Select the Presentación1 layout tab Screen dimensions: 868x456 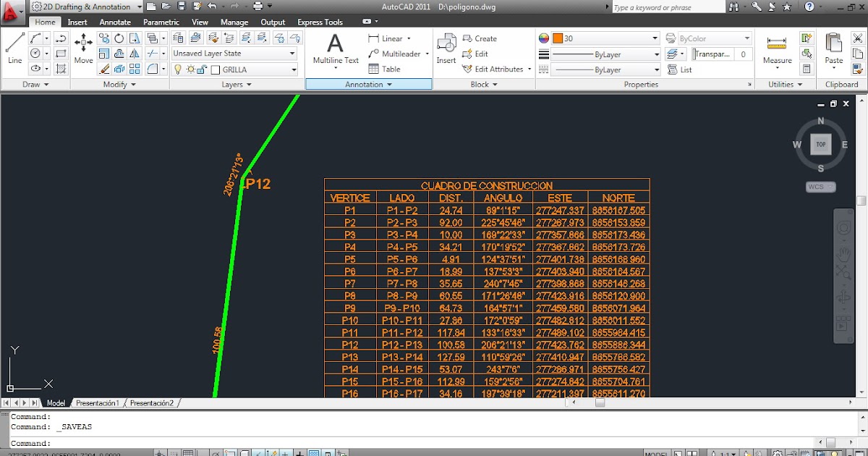(x=96, y=402)
